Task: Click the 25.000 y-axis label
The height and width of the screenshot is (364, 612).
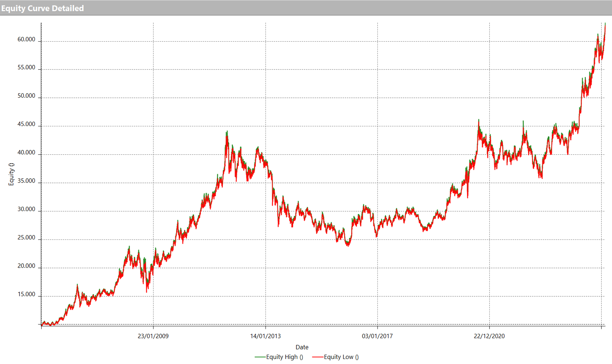Action: click(x=26, y=238)
